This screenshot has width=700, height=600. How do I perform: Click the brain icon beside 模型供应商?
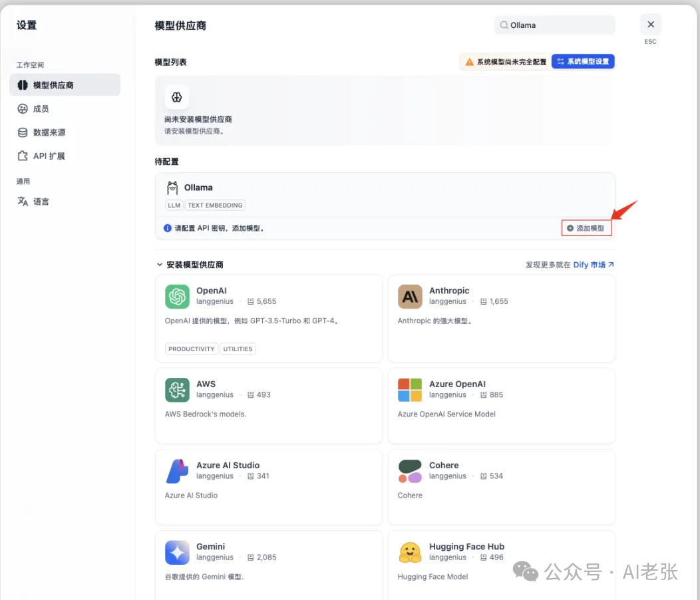23,85
